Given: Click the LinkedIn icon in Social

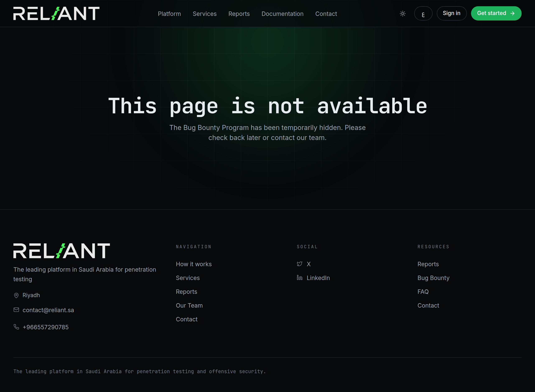Looking at the screenshot, I should [x=299, y=278].
